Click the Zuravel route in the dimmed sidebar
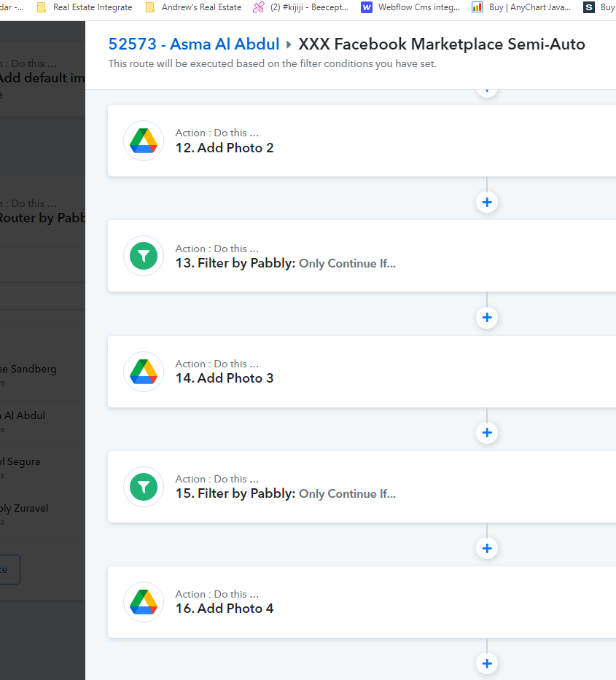The image size is (616, 680). click(42, 514)
